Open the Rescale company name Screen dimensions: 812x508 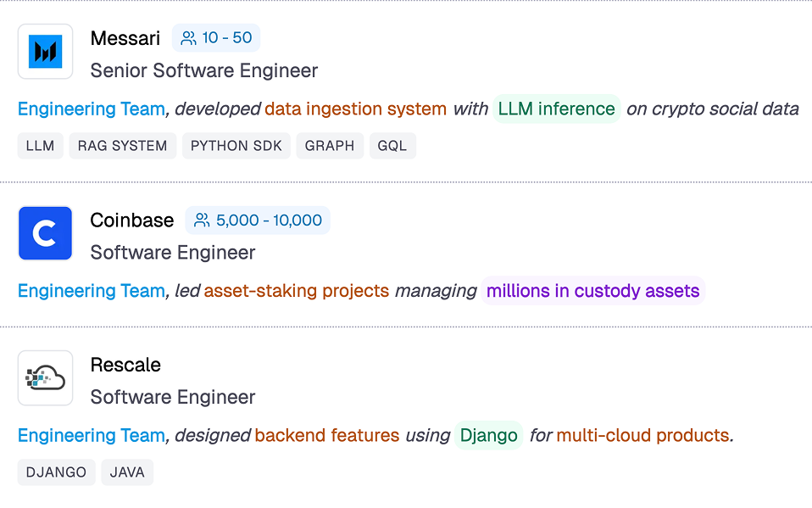125,365
